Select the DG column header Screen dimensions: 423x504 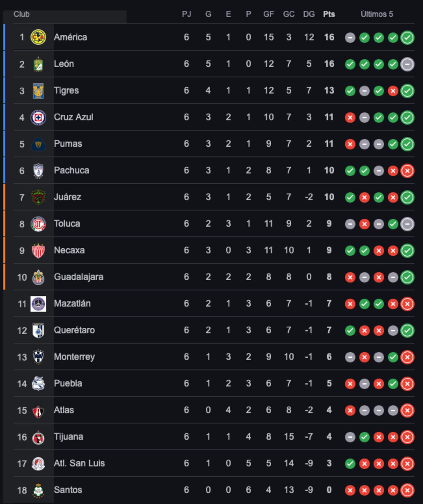tap(309, 14)
